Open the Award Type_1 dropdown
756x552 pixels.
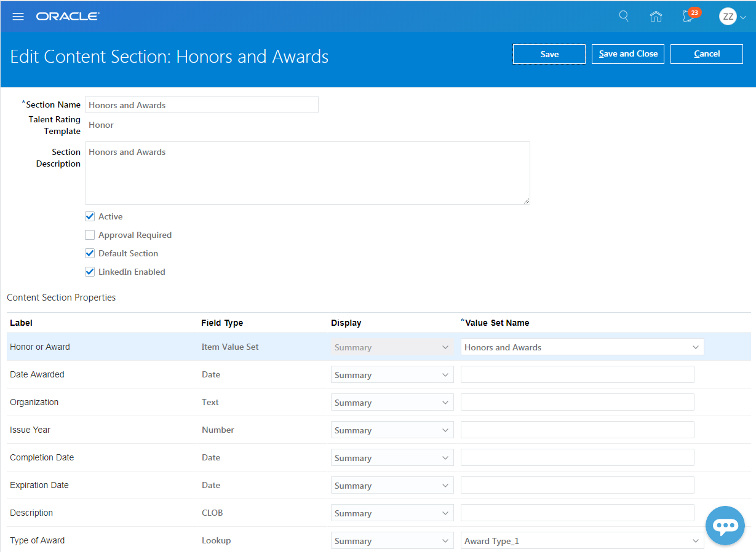tap(696, 540)
